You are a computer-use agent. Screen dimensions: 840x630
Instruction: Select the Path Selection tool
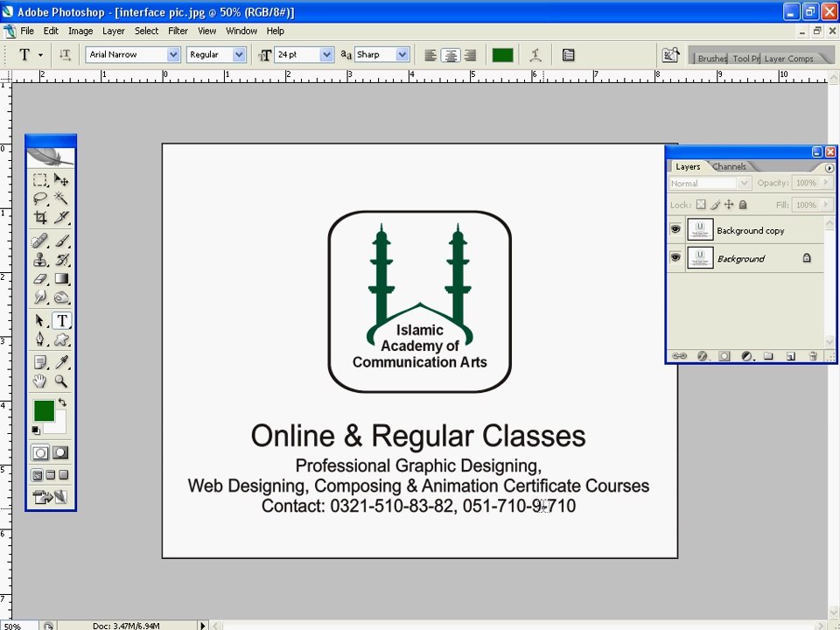click(39, 320)
